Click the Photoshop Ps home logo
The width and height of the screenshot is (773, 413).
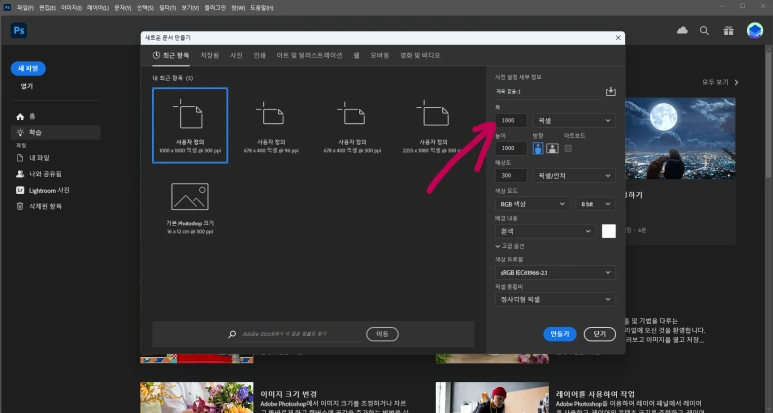pyautogui.click(x=19, y=31)
